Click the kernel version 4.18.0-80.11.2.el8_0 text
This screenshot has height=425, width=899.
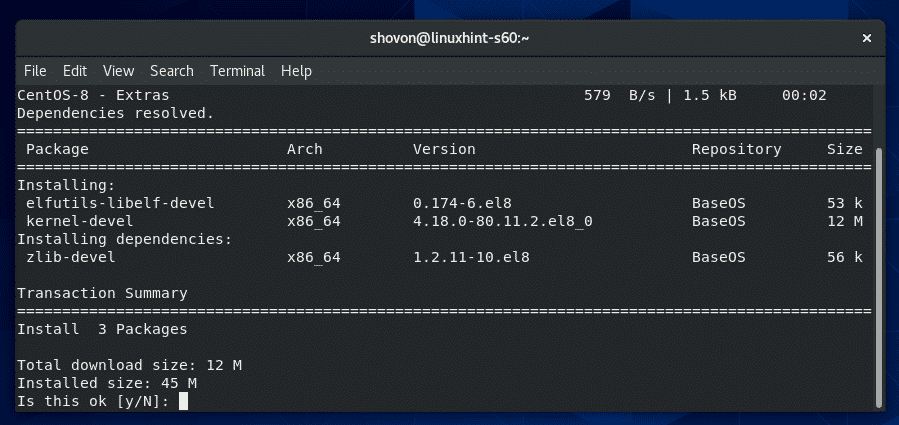point(503,221)
